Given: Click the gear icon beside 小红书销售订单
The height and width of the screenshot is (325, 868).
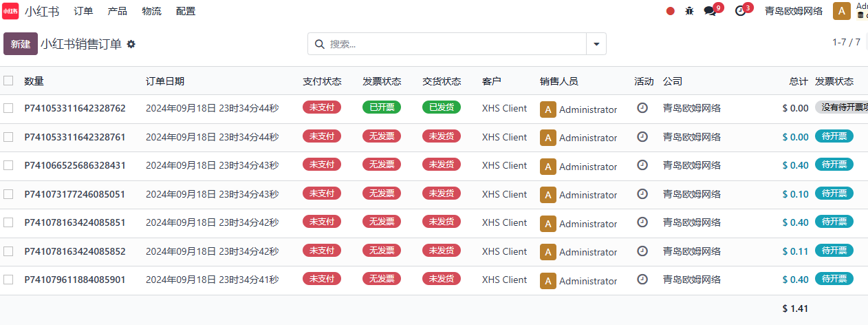Looking at the screenshot, I should [131, 44].
